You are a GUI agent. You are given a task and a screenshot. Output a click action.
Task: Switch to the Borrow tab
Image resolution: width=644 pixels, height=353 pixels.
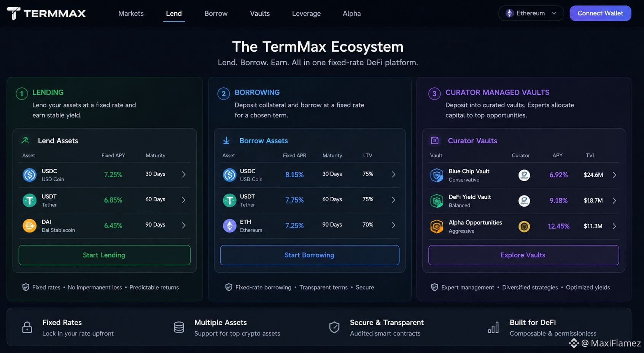[216, 13]
